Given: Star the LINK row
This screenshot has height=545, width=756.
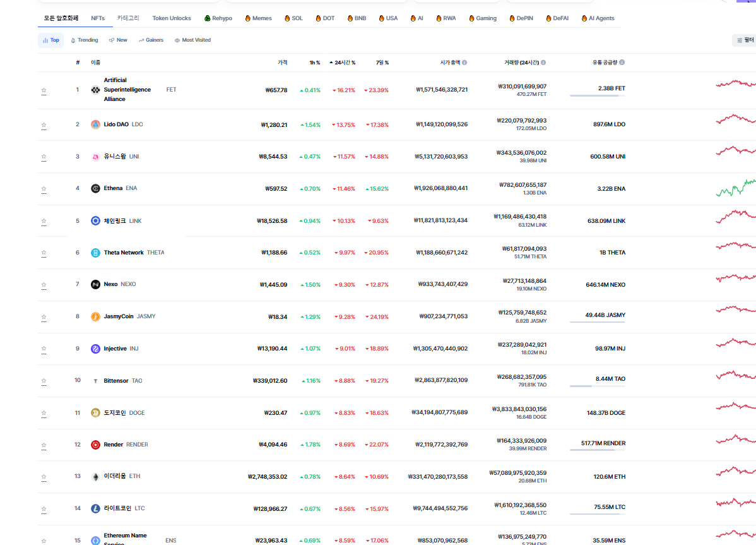Looking at the screenshot, I should point(44,222).
